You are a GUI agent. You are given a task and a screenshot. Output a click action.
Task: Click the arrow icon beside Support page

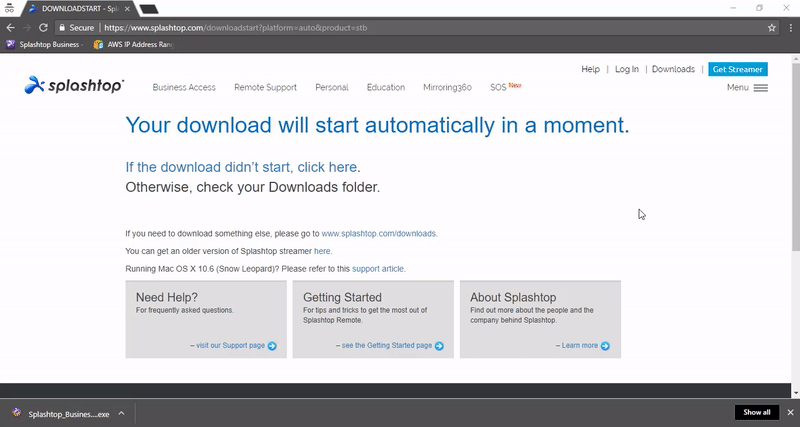[x=272, y=346]
